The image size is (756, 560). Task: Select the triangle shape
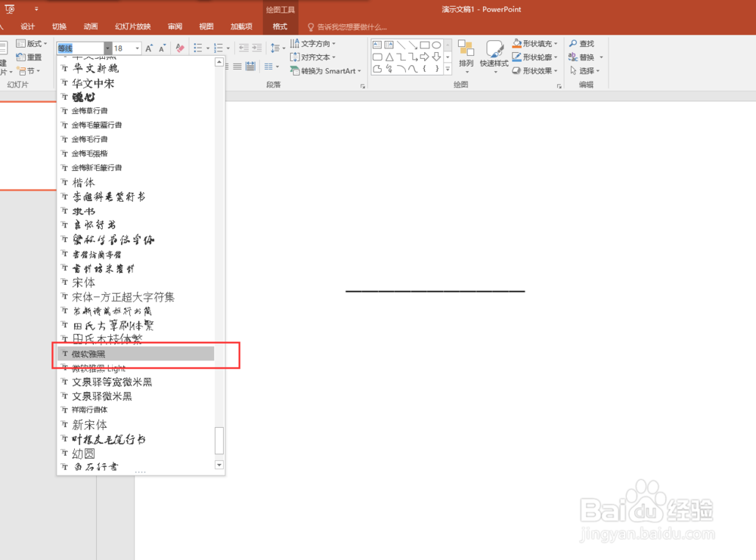click(389, 57)
